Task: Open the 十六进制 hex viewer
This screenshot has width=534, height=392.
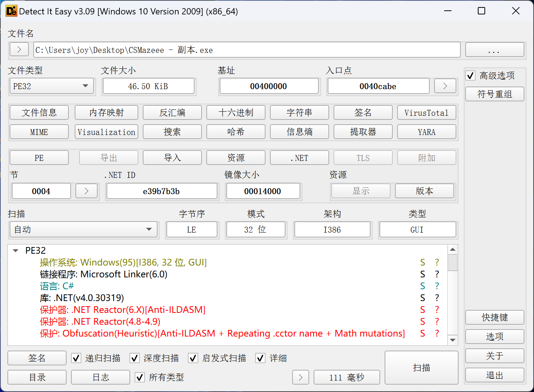Action: pos(236,113)
